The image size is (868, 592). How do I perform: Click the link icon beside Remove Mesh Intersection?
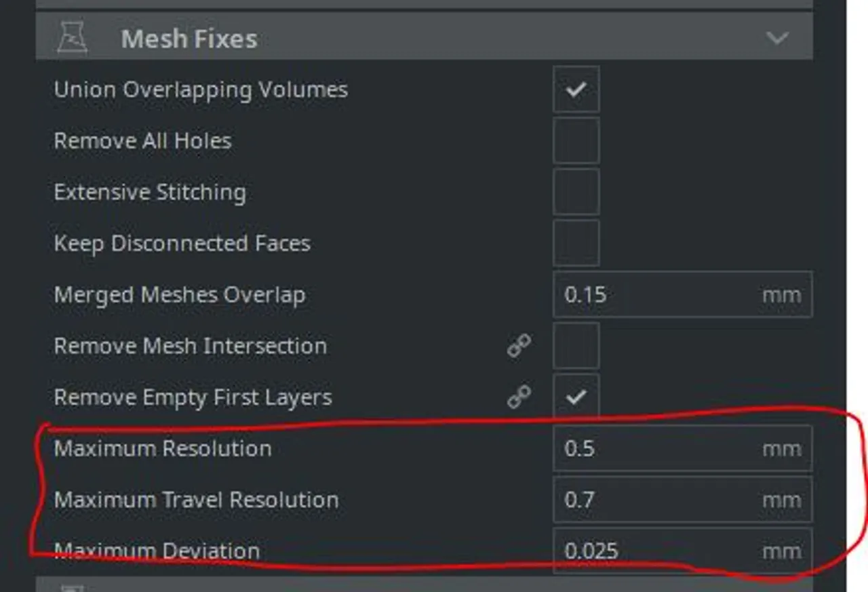coord(518,346)
